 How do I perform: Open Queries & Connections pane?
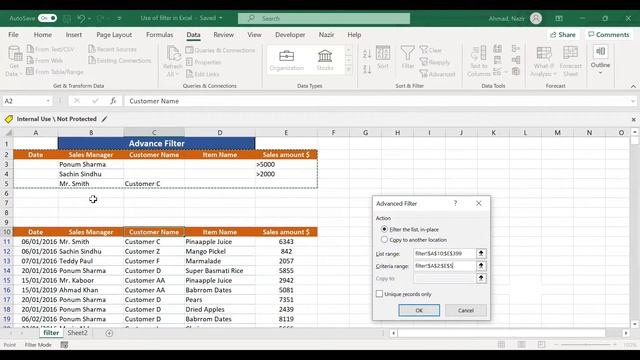[x=220, y=50]
